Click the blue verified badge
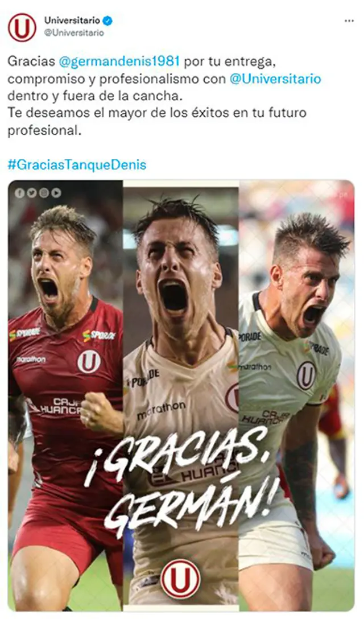The image size is (364, 619). coord(108,20)
